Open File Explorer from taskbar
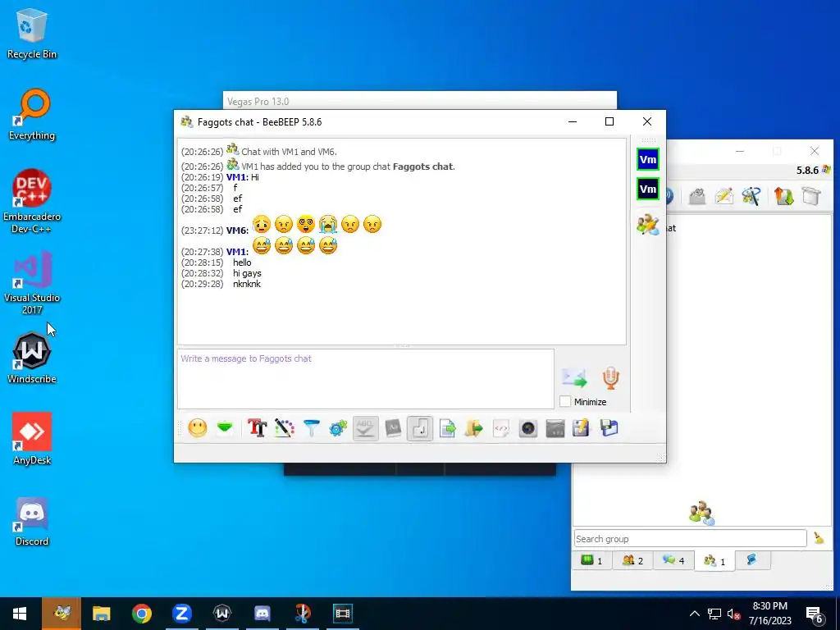The image size is (840, 630). (101, 614)
